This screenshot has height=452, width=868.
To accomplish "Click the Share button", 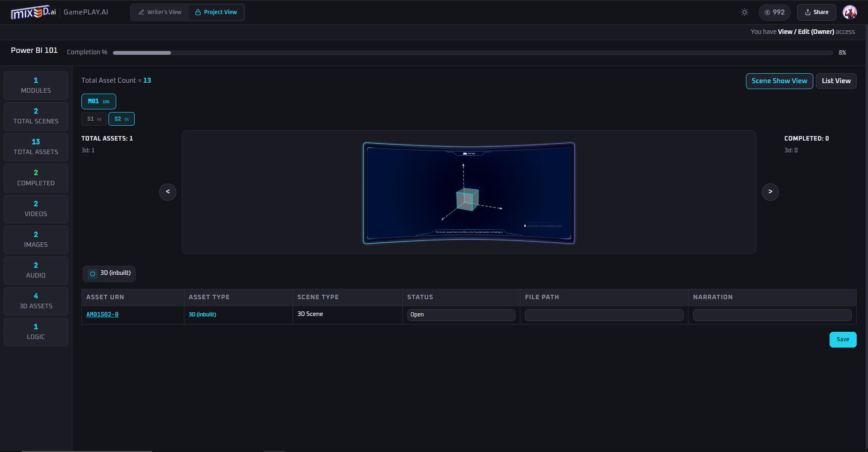I will coord(816,12).
